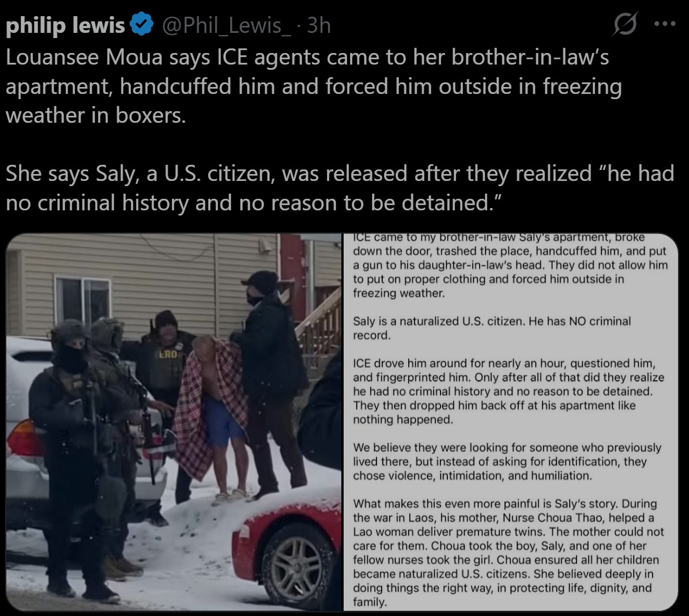
Task: Click the ERO vest label in the photo
Action: [x=168, y=354]
